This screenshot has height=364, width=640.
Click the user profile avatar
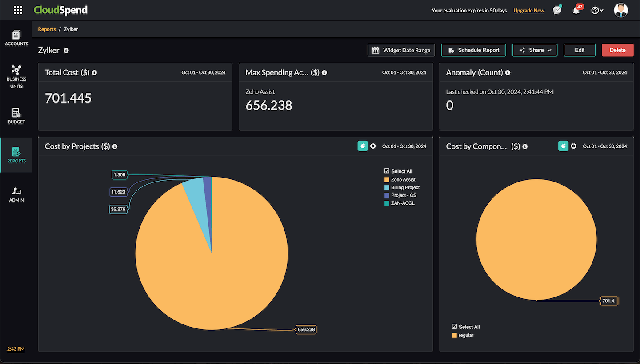(620, 10)
